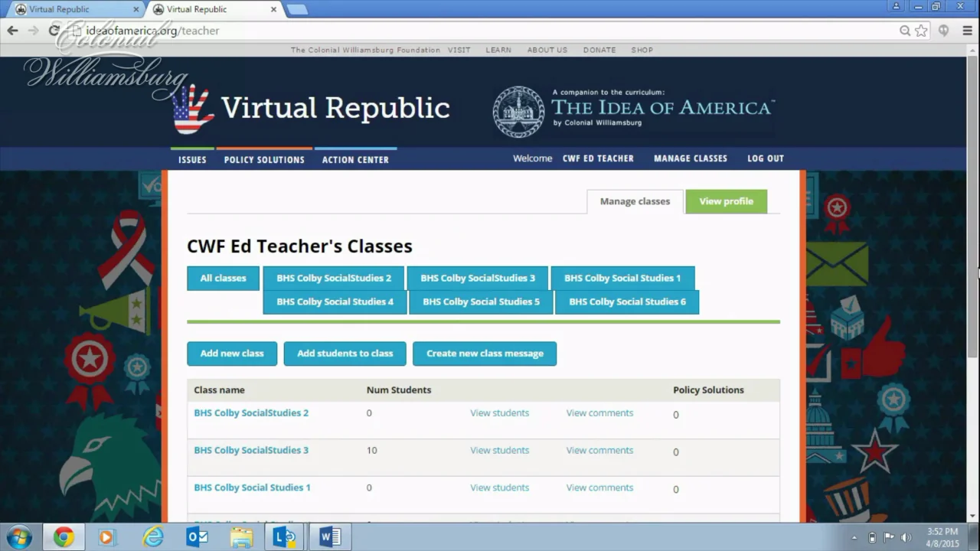Open ACTION CENTER menu item

[355, 159]
